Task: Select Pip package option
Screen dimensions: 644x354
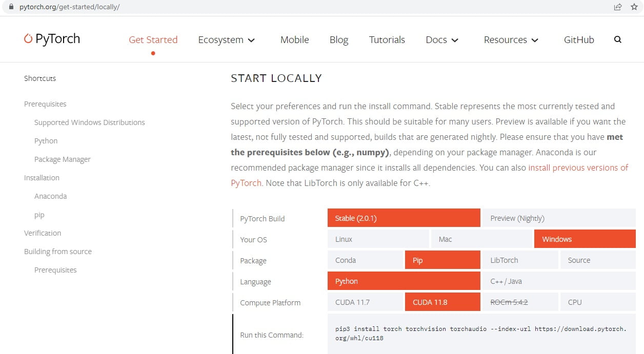Action: tap(442, 260)
